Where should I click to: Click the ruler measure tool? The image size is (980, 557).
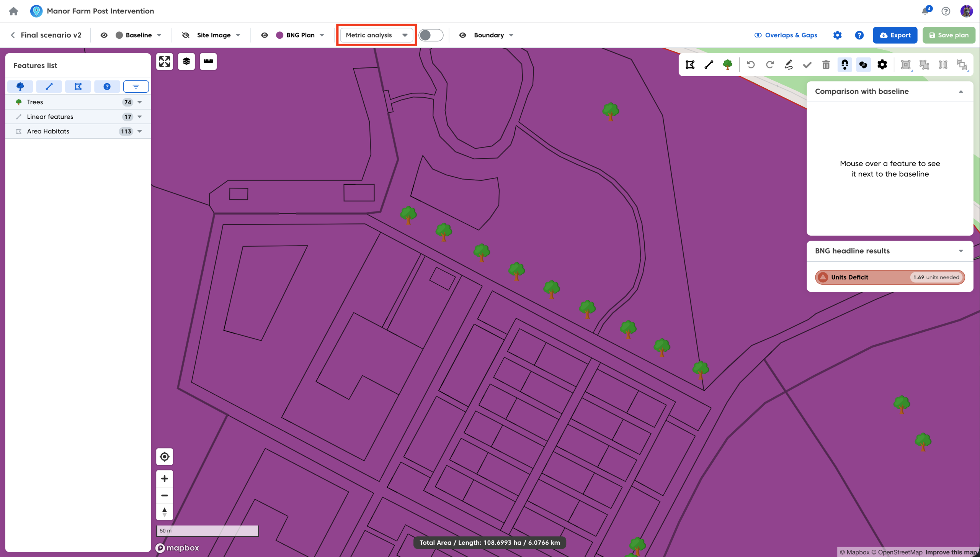point(208,61)
